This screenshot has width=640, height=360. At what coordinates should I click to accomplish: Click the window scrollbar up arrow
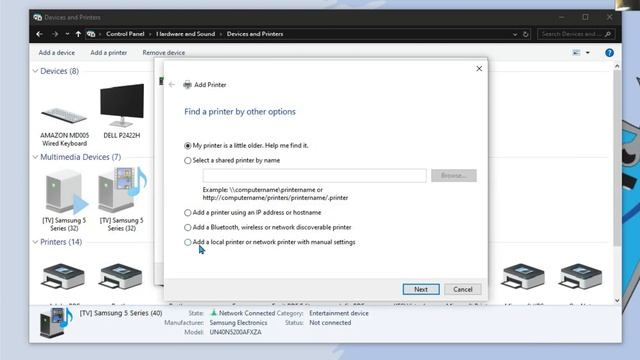(x=617, y=66)
